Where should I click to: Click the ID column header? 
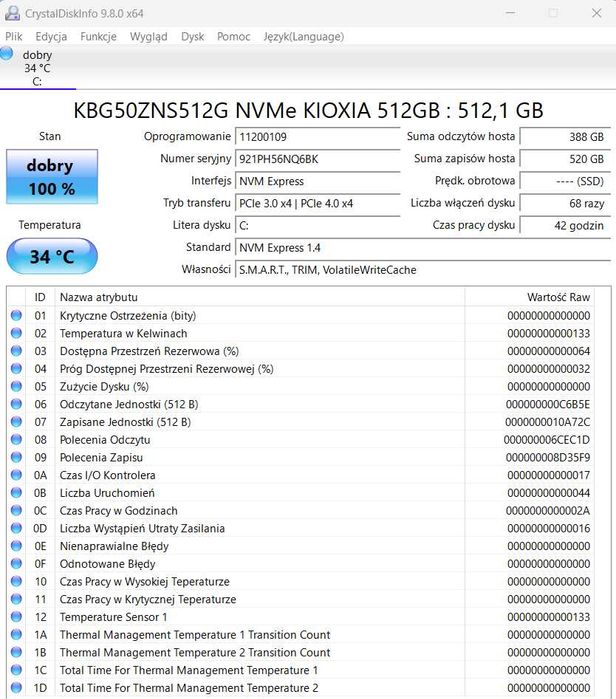tap(40, 297)
